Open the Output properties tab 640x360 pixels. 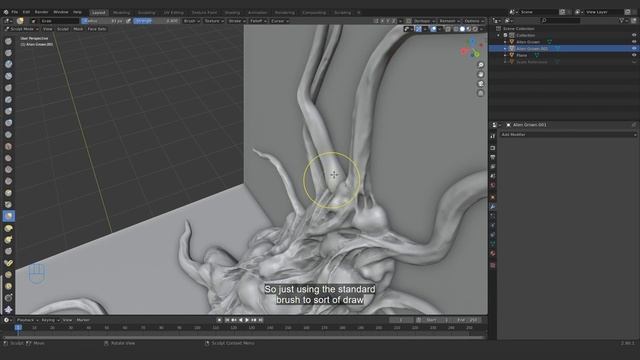[x=493, y=157]
